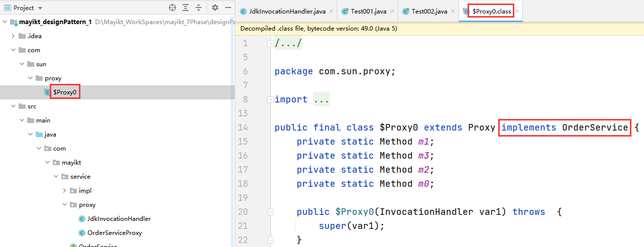
Task: Click the folded import ... placeholder
Action: click(x=321, y=99)
